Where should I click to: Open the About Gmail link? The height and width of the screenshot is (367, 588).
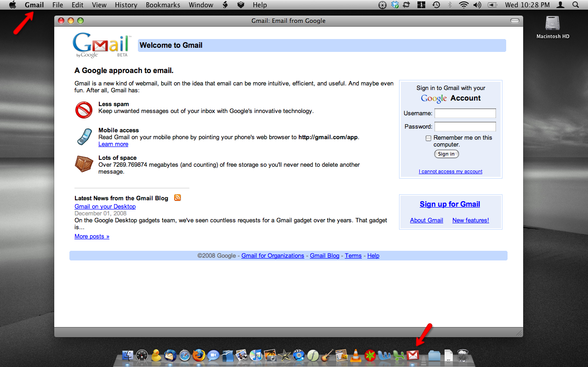pyautogui.click(x=427, y=220)
